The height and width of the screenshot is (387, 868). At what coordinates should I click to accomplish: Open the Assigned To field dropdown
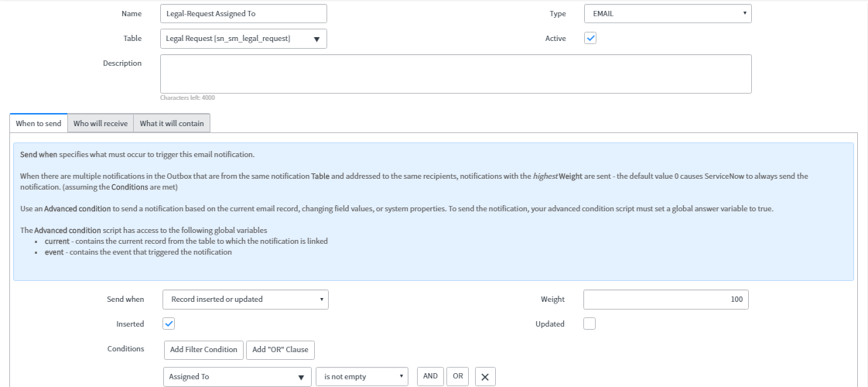[237, 377]
